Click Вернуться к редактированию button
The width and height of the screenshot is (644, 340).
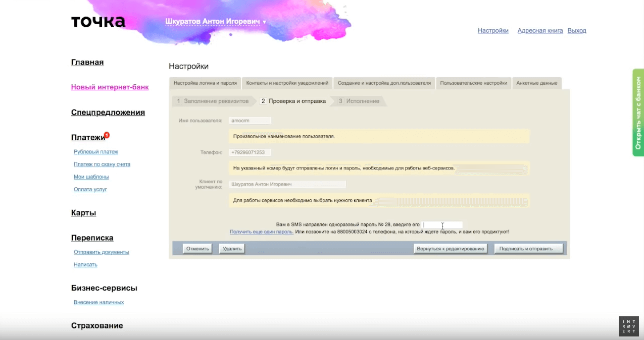point(451,249)
